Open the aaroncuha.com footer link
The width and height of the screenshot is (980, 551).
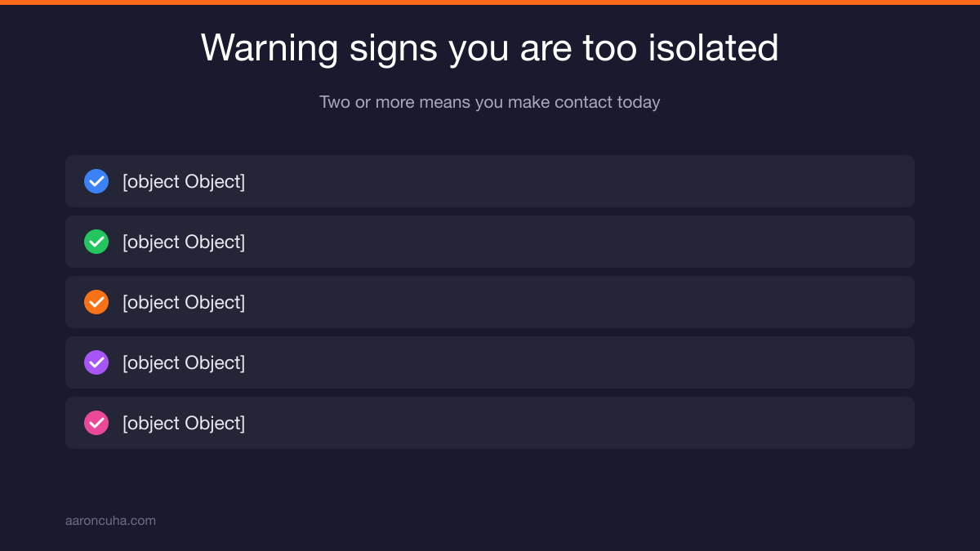[110, 520]
